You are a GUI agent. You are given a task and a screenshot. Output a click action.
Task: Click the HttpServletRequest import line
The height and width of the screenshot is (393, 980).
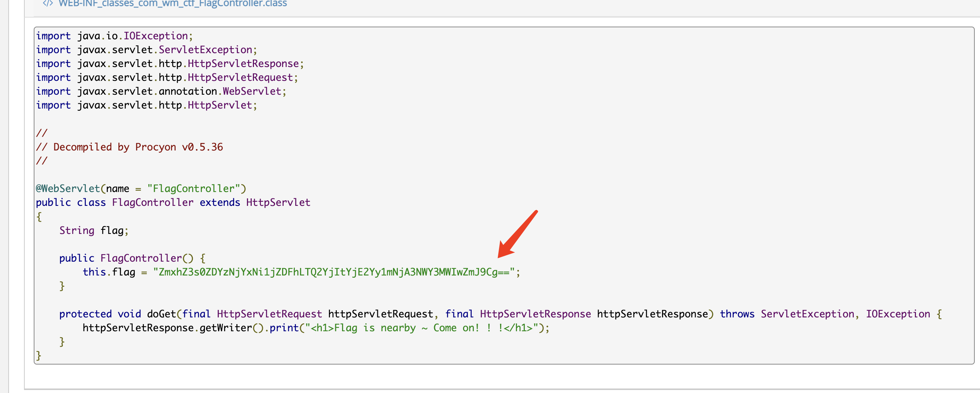coord(167,77)
